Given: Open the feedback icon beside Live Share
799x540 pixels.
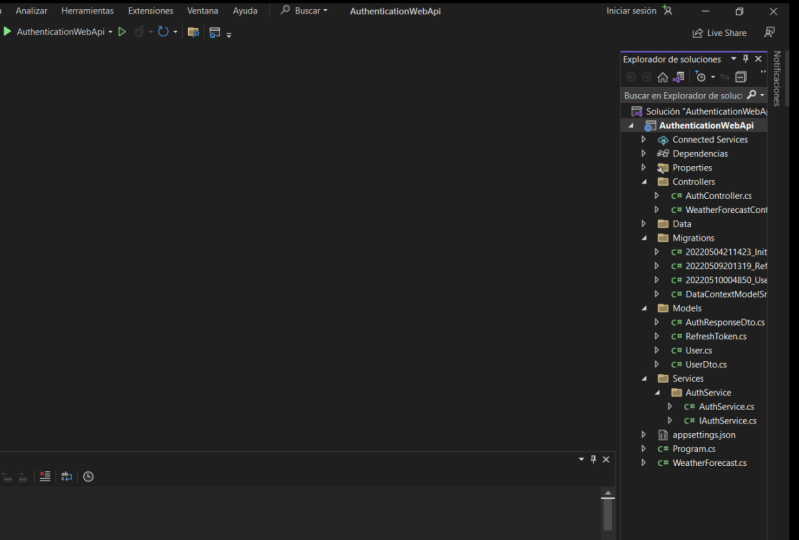Looking at the screenshot, I should coord(769,33).
